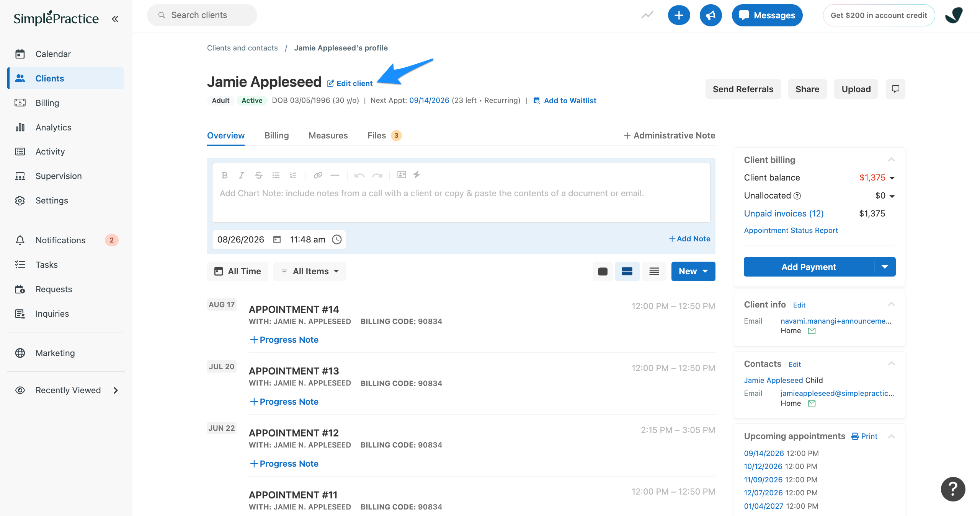Image resolution: width=980 pixels, height=516 pixels.
Task: Insert bulleted list in chart note
Action: (x=276, y=175)
